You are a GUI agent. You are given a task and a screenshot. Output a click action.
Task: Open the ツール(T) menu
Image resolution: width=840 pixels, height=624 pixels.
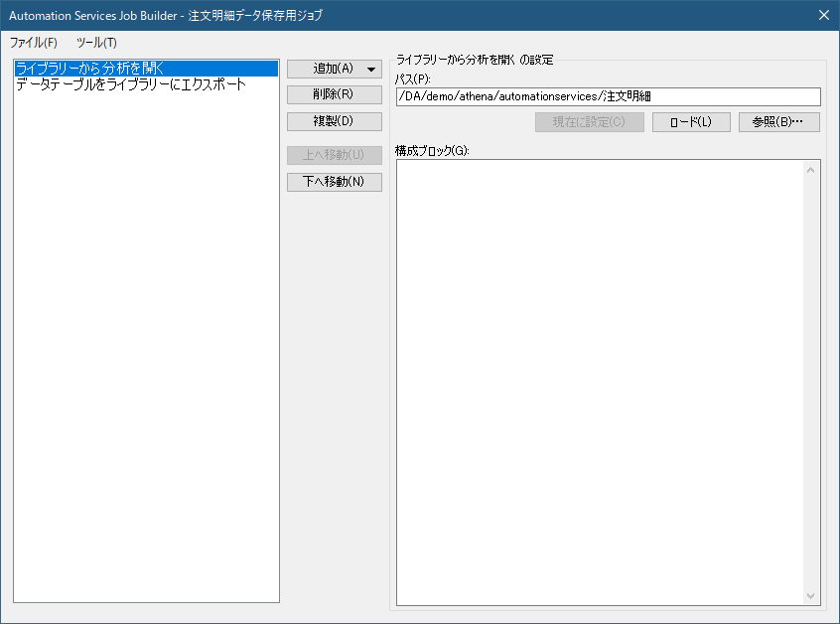tap(96, 43)
